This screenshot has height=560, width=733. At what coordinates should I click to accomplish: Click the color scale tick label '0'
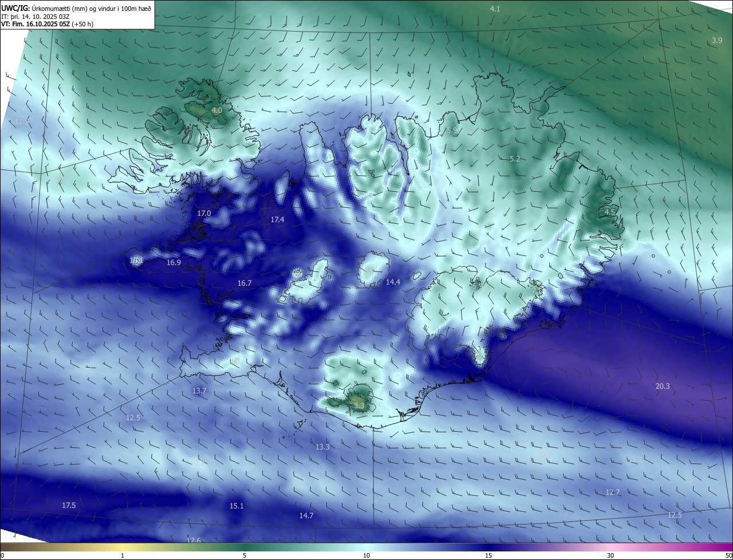point(2,555)
